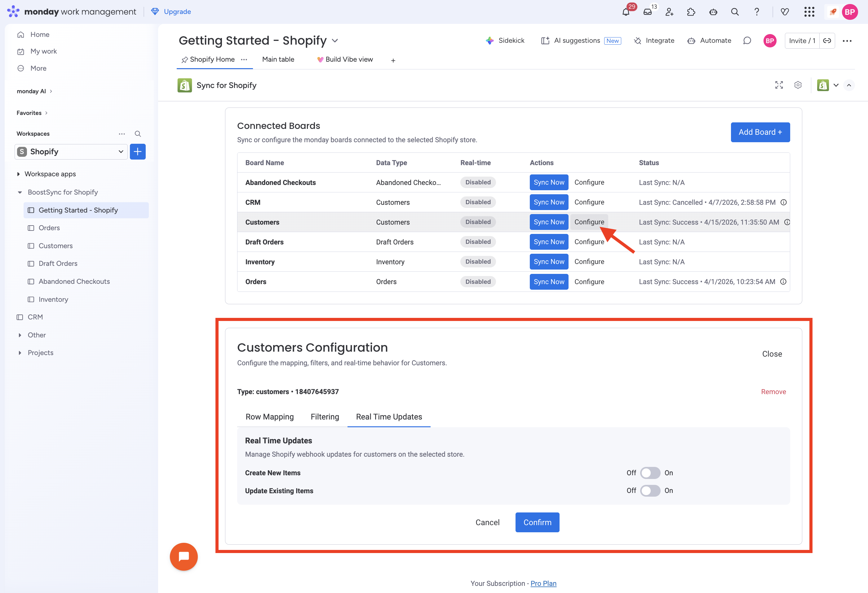Screen dimensions: 868x593
Task: Open Integrate menu
Action: (654, 41)
